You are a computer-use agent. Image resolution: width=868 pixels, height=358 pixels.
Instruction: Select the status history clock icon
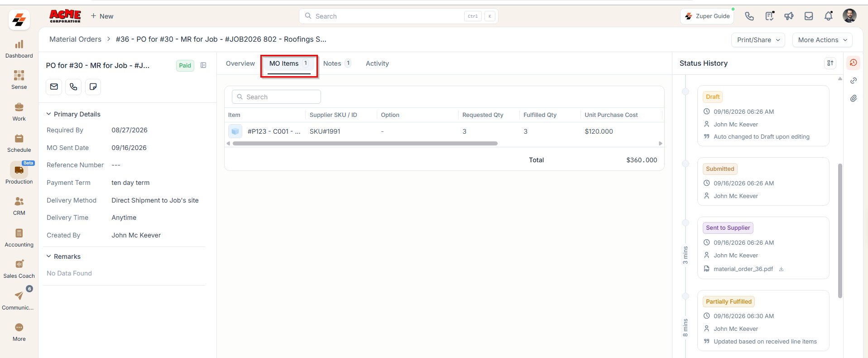click(854, 63)
